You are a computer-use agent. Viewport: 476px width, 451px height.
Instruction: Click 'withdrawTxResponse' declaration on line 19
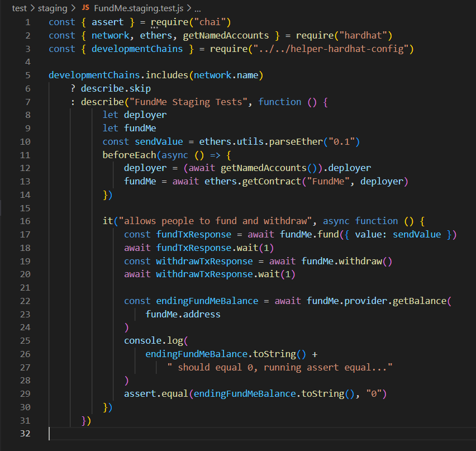[204, 261]
